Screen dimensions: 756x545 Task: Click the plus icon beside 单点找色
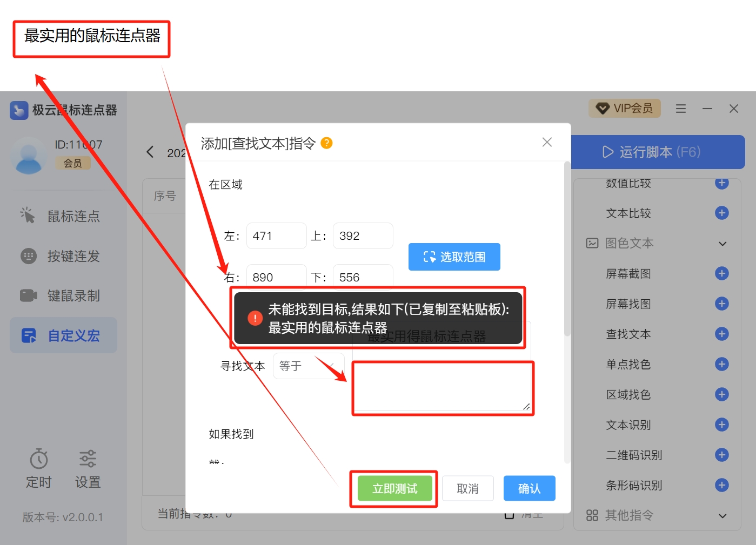pos(721,364)
